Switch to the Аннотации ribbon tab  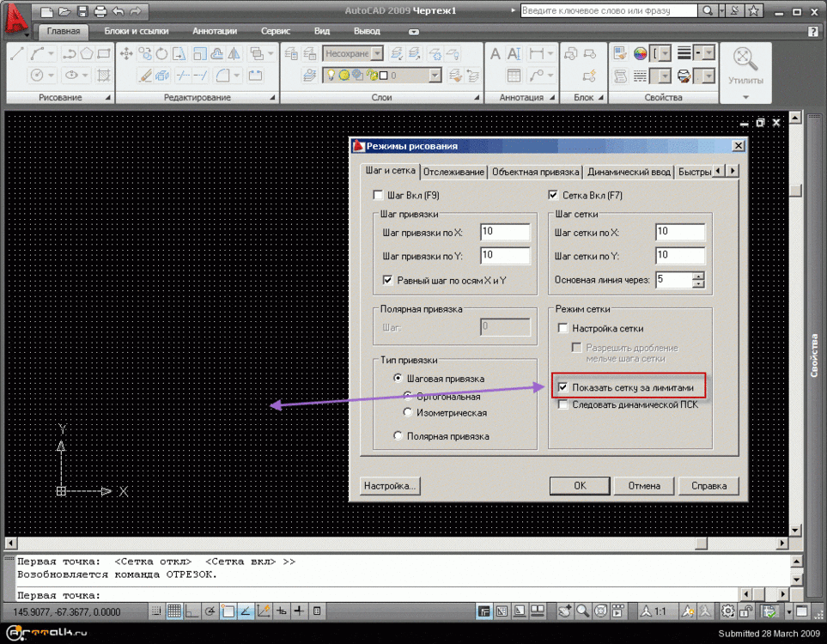pos(215,31)
